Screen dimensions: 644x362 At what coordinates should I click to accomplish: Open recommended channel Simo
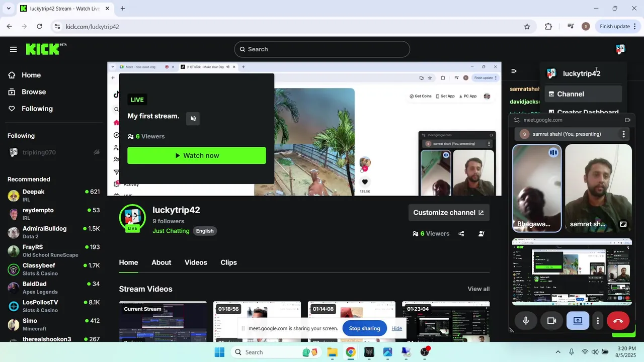coord(54,324)
